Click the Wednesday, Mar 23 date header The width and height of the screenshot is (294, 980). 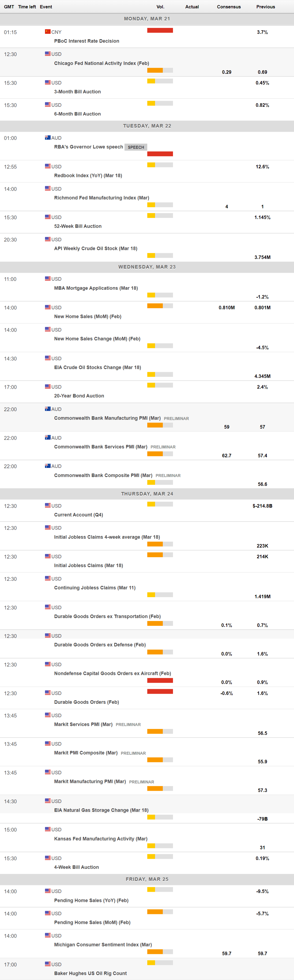click(x=147, y=267)
